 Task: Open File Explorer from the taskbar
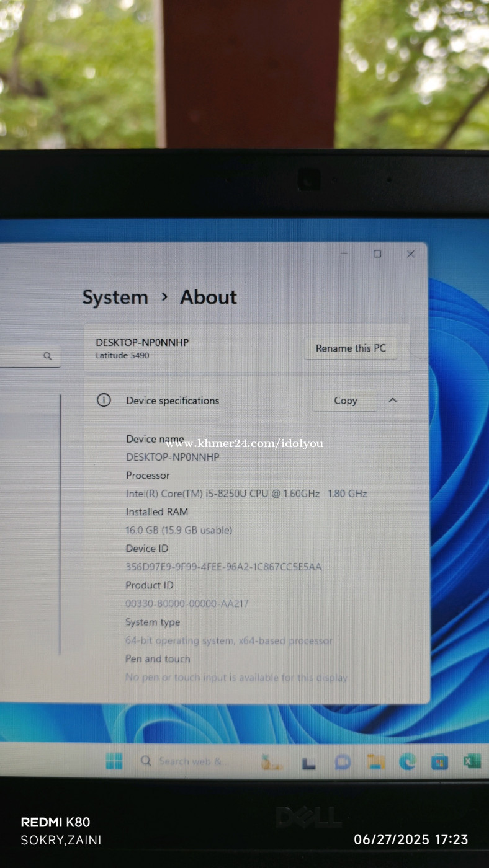(375, 761)
